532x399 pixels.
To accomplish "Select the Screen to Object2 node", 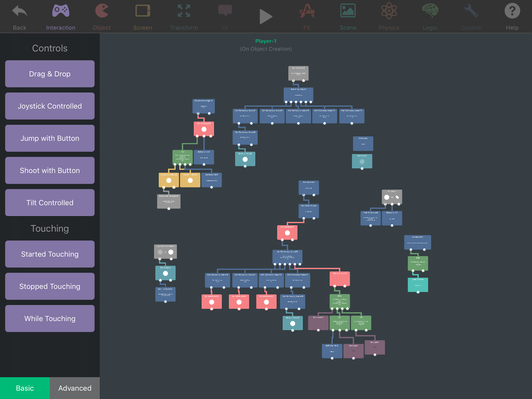I will [169, 180].
